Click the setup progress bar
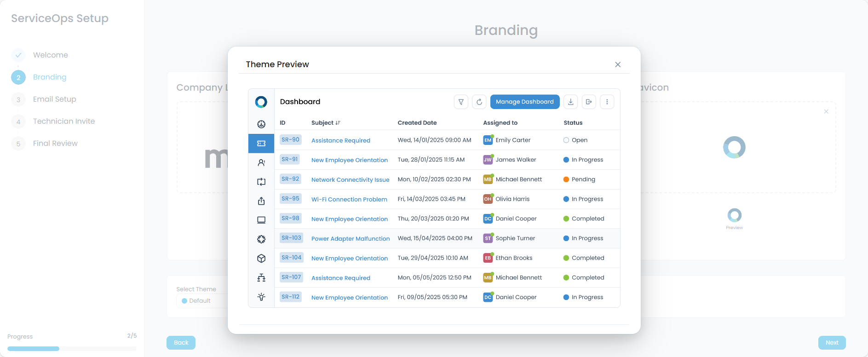Screen dimensions: 868x357 [x=72, y=349]
